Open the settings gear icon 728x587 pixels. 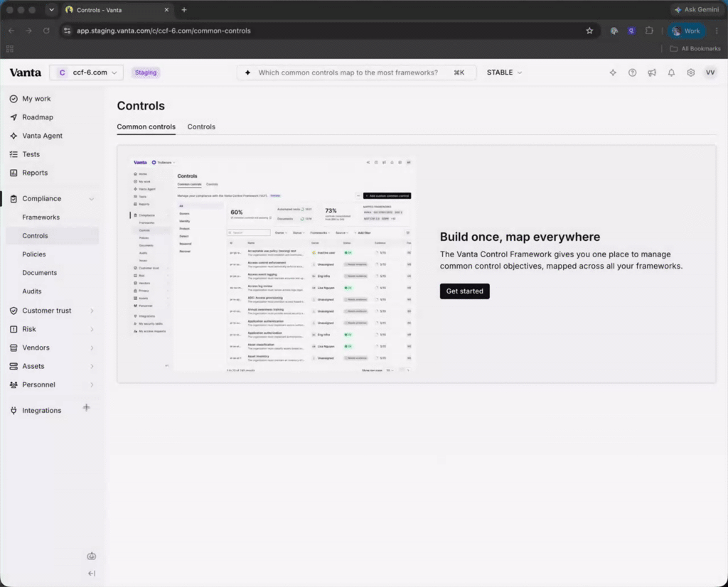click(x=691, y=72)
